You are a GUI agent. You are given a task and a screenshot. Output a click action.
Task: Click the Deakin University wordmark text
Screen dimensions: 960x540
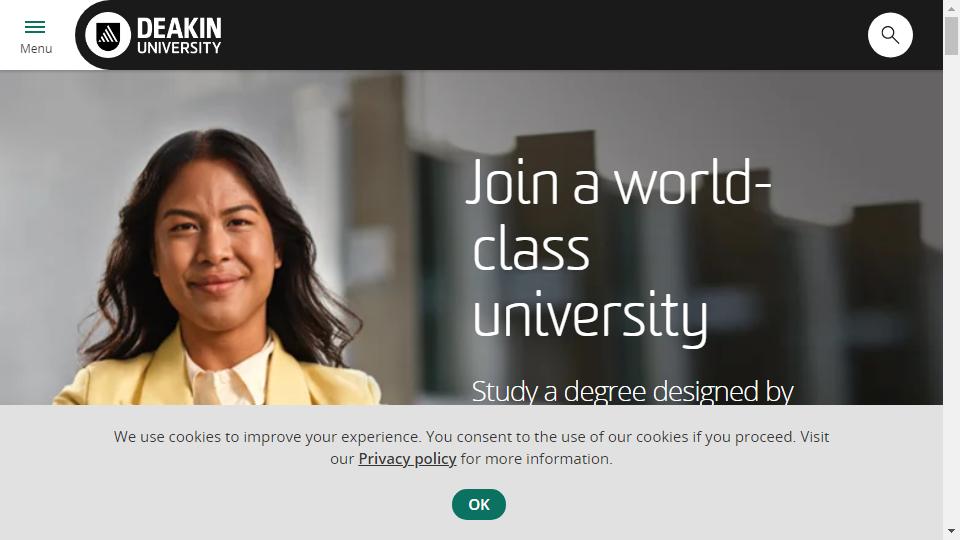[x=179, y=36]
